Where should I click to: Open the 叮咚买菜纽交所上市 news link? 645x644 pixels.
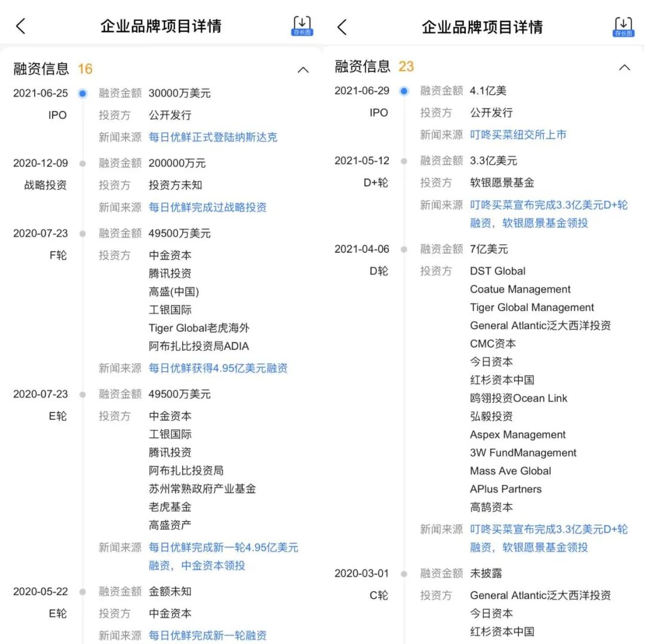pos(518,135)
